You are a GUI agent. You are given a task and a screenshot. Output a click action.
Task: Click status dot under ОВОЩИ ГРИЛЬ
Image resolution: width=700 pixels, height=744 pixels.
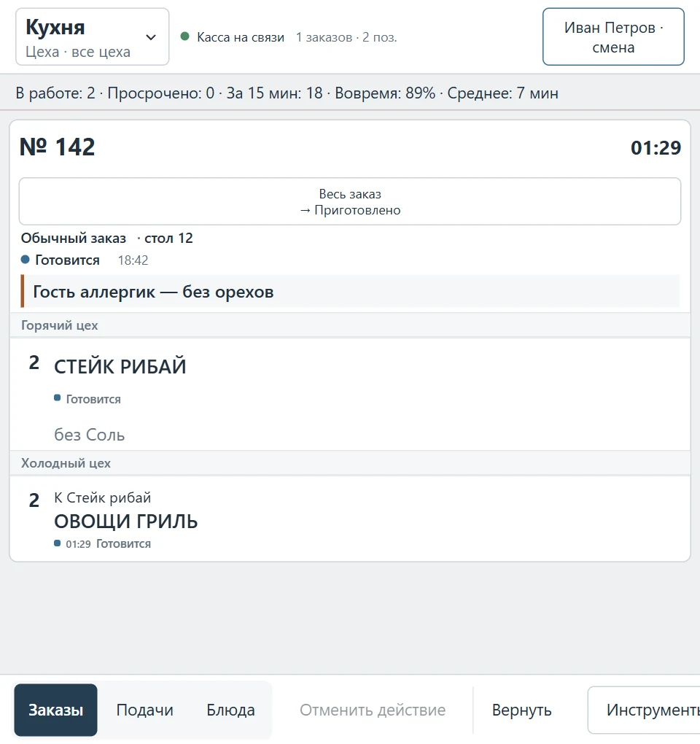[58, 543]
